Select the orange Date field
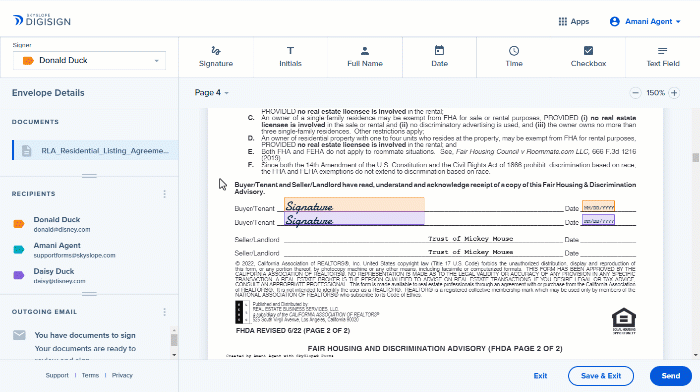This screenshot has height=392, width=700. pos(598,207)
